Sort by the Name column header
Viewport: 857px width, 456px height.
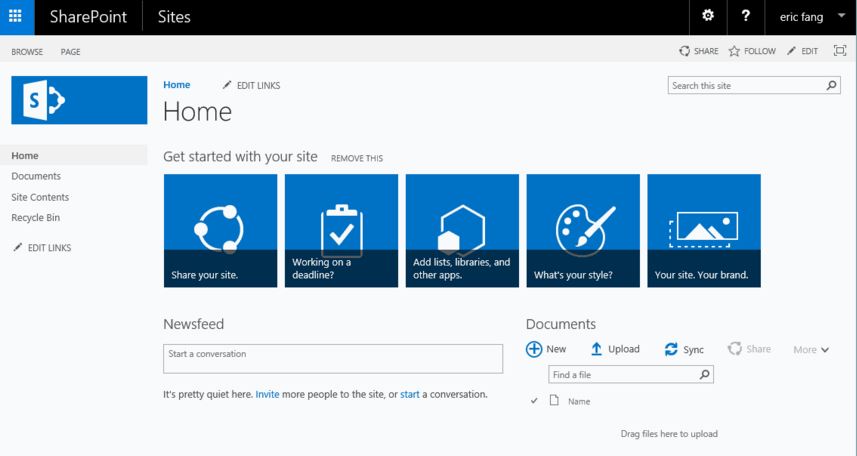click(579, 401)
